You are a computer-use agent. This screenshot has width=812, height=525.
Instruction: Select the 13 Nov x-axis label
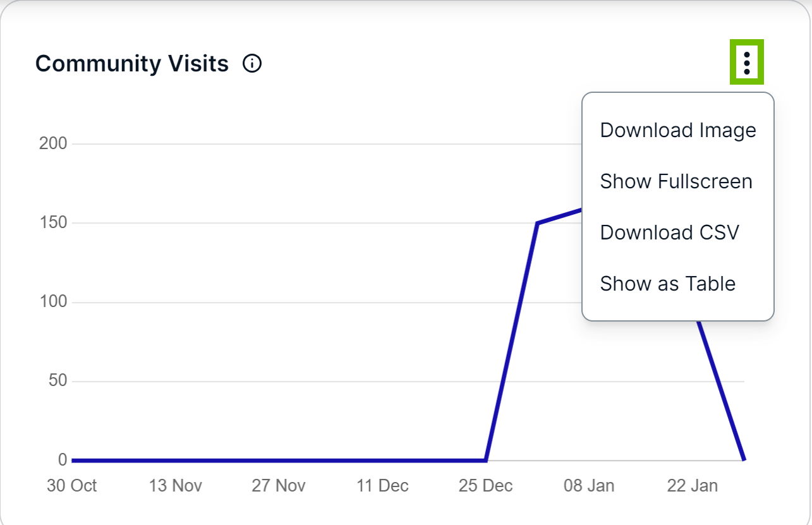[x=176, y=486]
